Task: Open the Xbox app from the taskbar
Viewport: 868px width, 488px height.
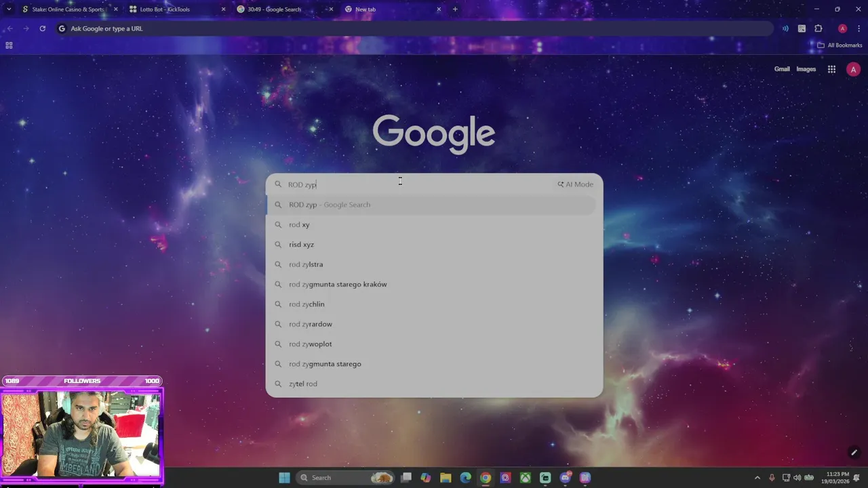Action: (526, 478)
